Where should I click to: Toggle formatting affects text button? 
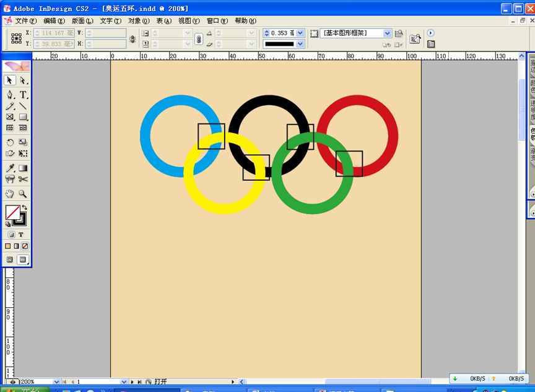click(20, 235)
